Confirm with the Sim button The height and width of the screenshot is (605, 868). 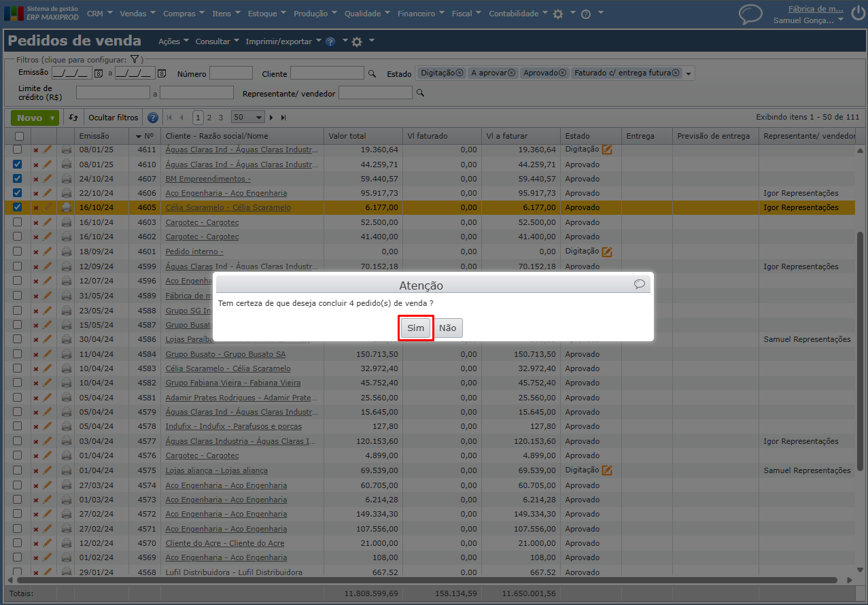click(x=415, y=328)
